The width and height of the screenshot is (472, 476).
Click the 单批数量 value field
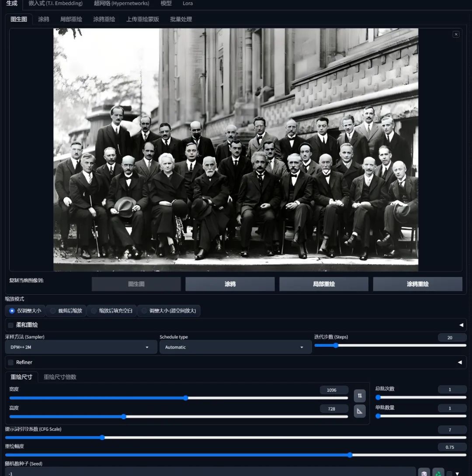click(452, 408)
